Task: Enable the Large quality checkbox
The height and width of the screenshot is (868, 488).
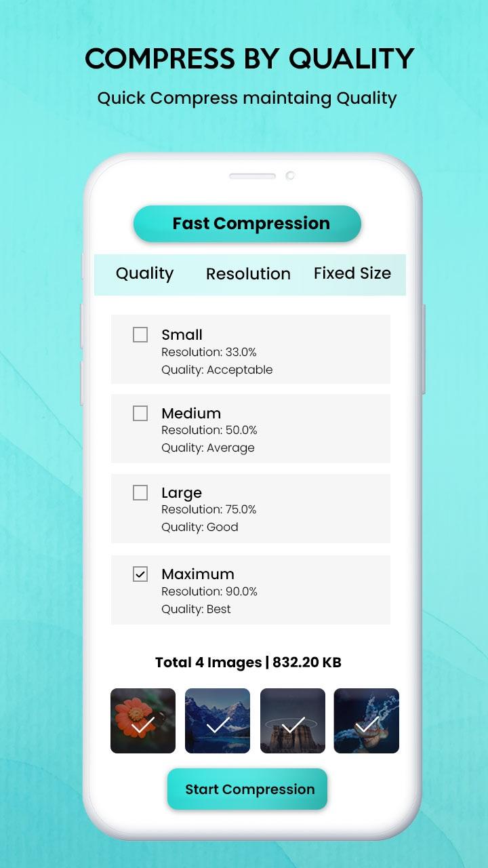Action: 140,493
